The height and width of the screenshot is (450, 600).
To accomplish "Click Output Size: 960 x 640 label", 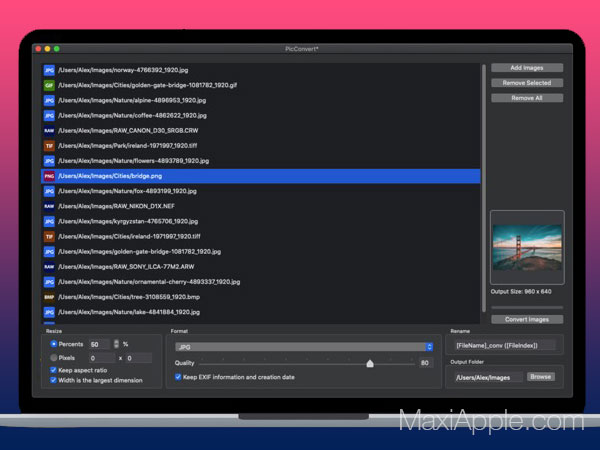I will coord(521,292).
